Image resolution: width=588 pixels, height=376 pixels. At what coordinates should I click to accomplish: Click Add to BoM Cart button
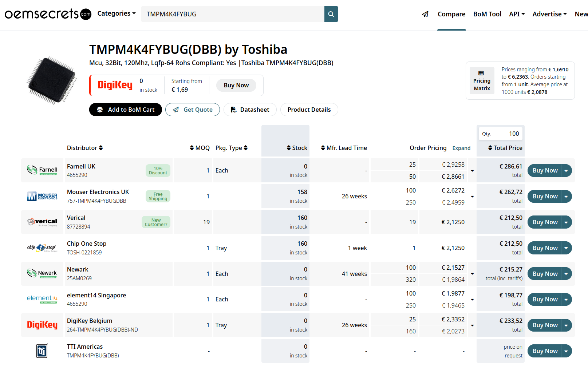pos(126,110)
